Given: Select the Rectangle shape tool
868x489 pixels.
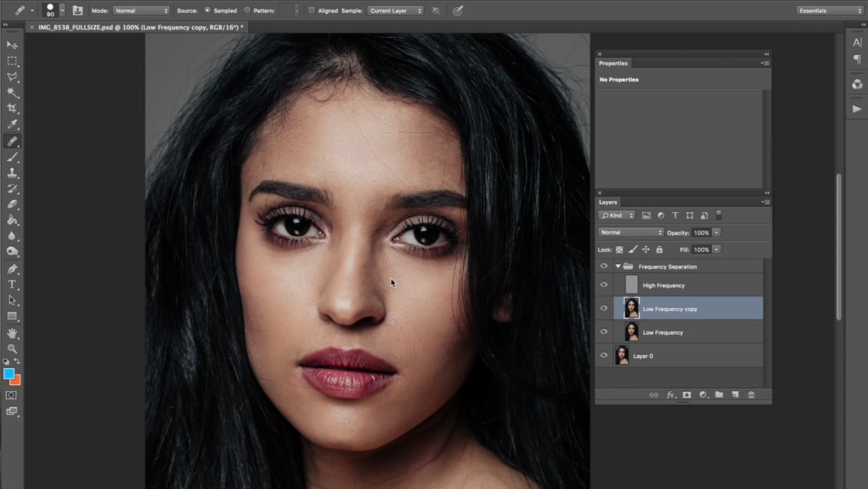Looking at the screenshot, I should [x=12, y=316].
